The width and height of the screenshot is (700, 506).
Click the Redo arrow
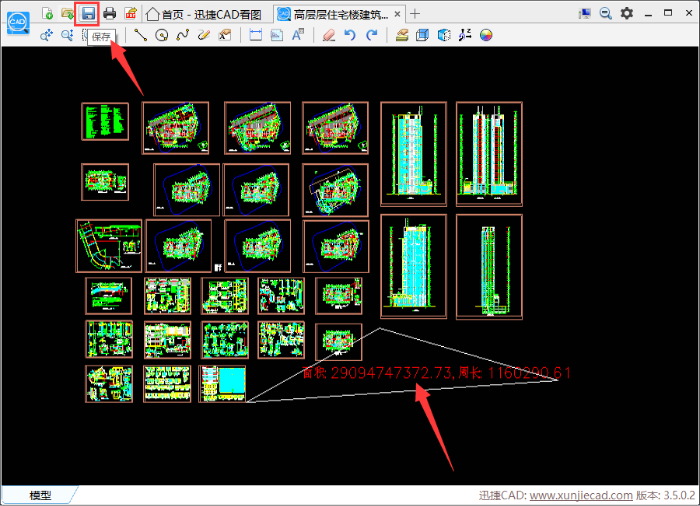372,35
